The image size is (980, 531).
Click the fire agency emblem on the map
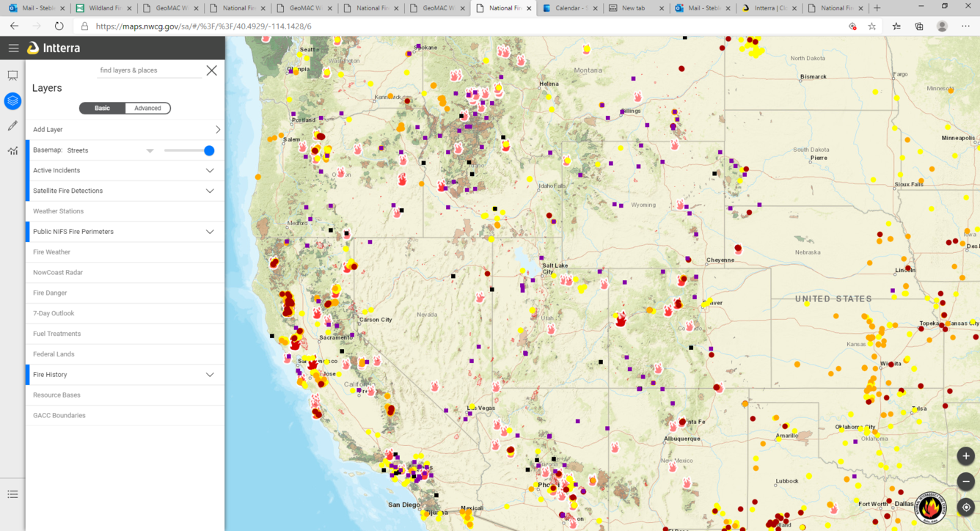click(x=930, y=507)
